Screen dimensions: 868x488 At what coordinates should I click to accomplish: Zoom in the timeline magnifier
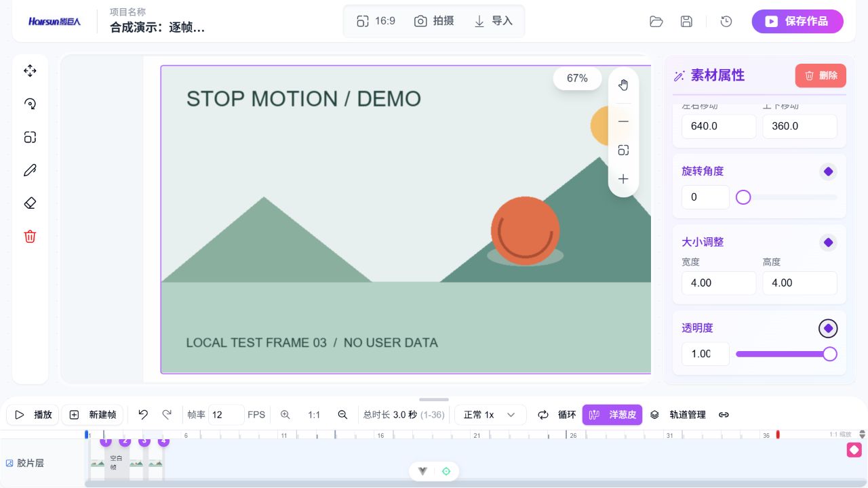pyautogui.click(x=285, y=415)
